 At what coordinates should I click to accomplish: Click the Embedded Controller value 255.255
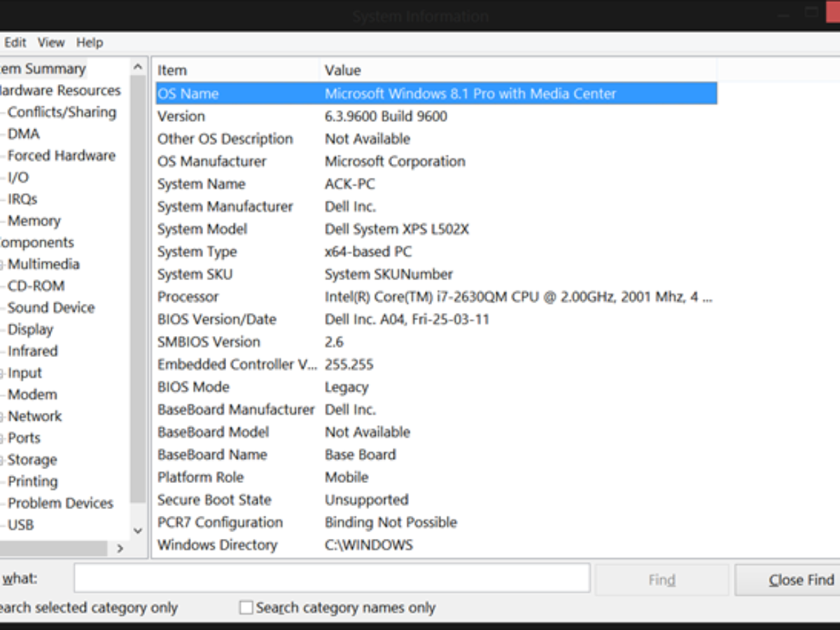pos(349,365)
